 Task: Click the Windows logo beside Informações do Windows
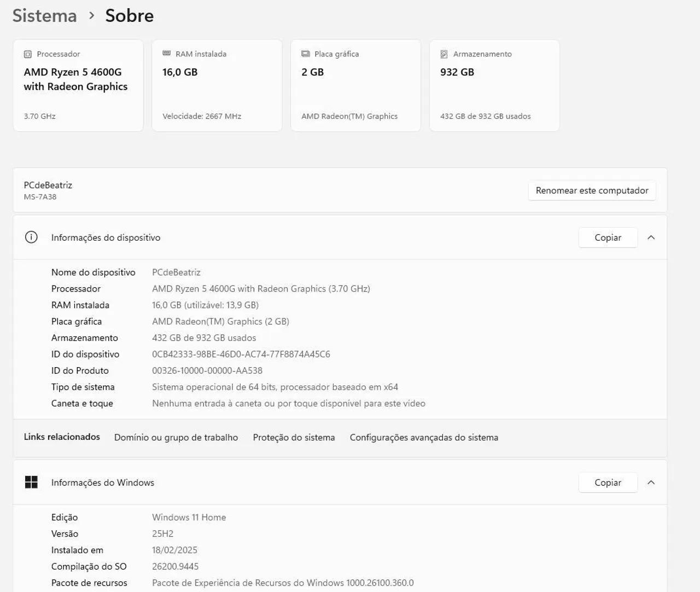31,482
